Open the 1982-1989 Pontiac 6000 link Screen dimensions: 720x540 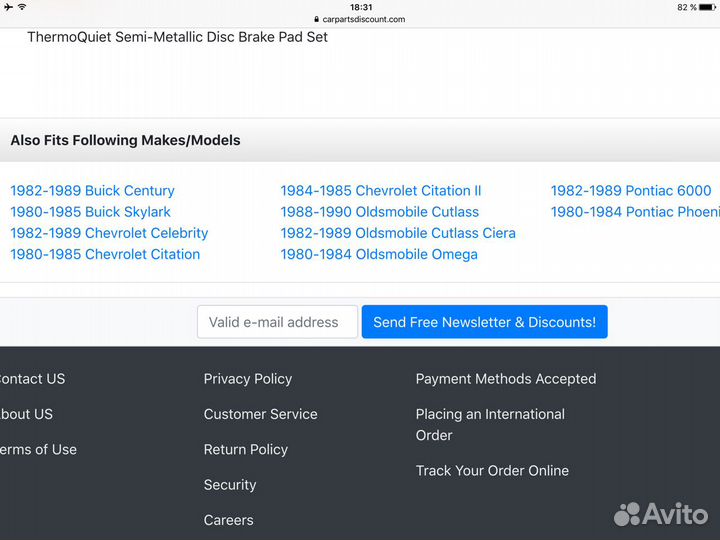click(631, 191)
